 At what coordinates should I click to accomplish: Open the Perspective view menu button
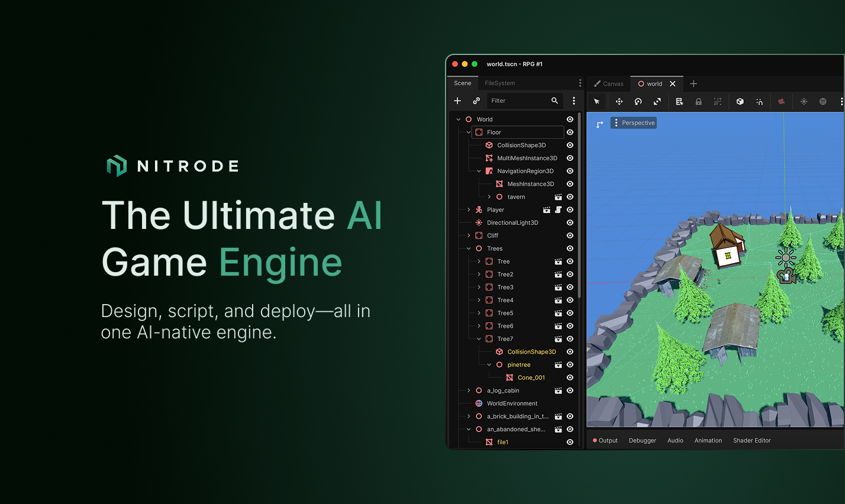634,123
